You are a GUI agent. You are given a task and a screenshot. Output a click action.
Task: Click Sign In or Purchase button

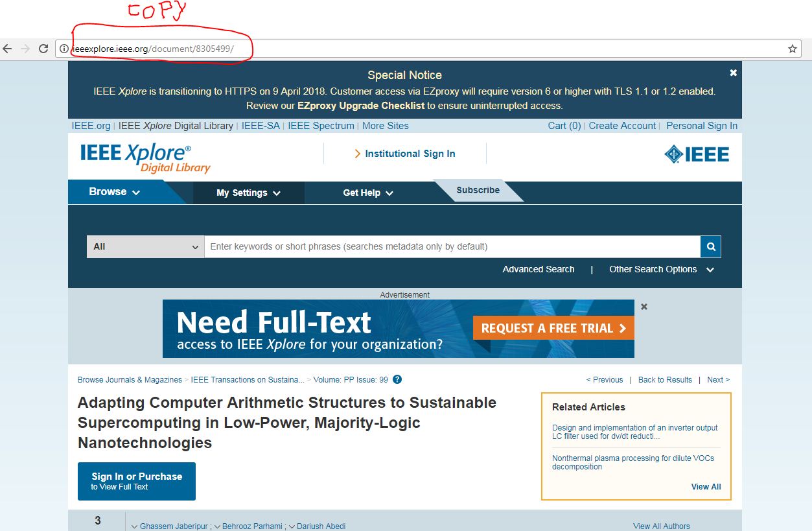tap(137, 481)
